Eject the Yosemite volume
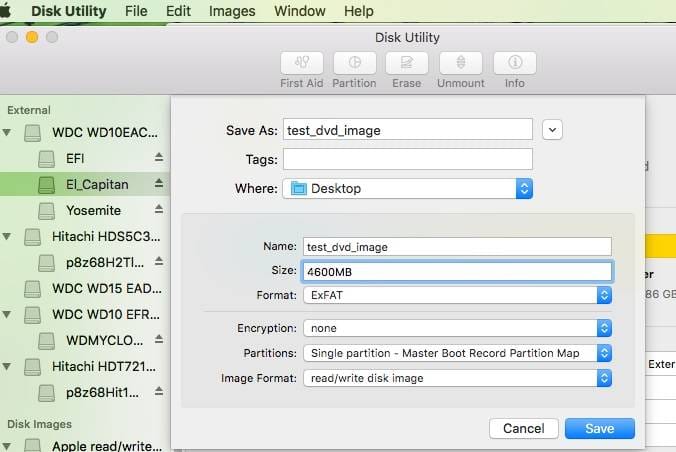 (158, 210)
